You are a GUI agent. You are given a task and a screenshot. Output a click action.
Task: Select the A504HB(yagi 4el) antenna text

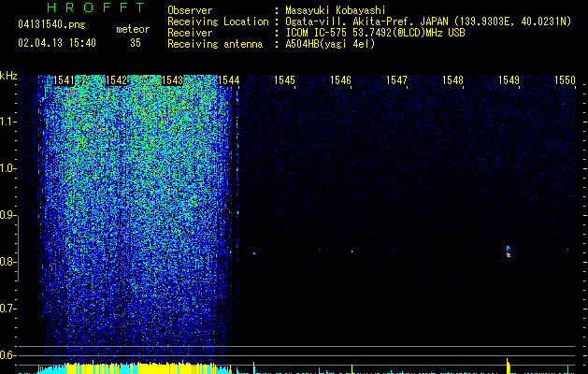(x=330, y=44)
